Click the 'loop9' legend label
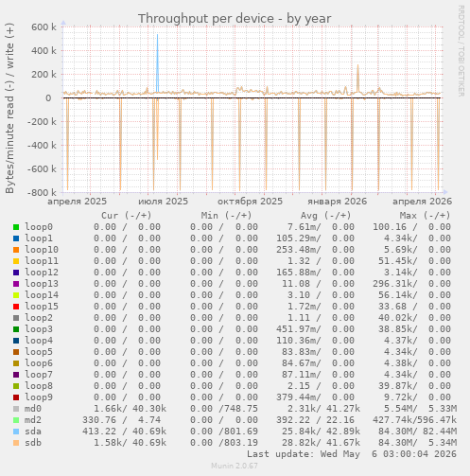Viewport: 470px width, 476px height. 39,397
